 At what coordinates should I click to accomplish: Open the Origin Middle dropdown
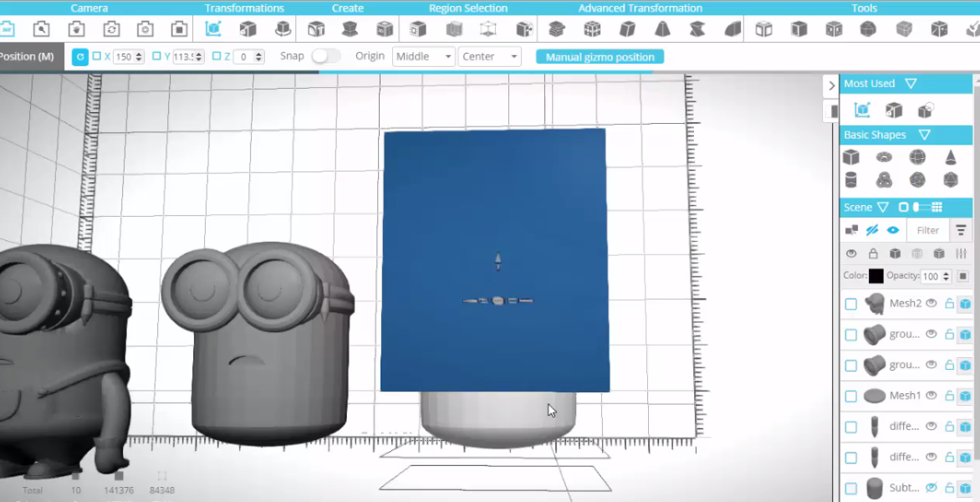point(423,56)
